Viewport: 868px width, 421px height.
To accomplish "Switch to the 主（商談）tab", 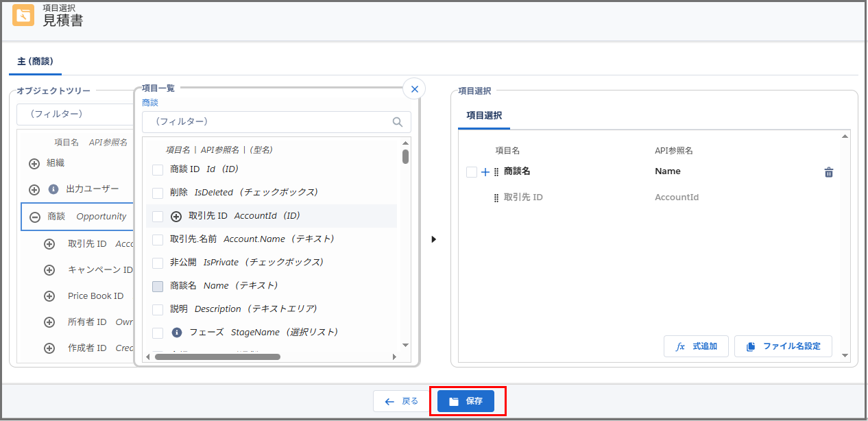I will pyautogui.click(x=34, y=60).
